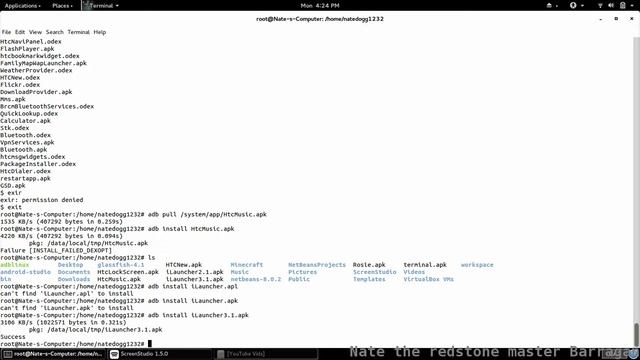The image size is (640, 360).
Task: Click 'HtcMusic.apk' in ls output
Action: 119,279
